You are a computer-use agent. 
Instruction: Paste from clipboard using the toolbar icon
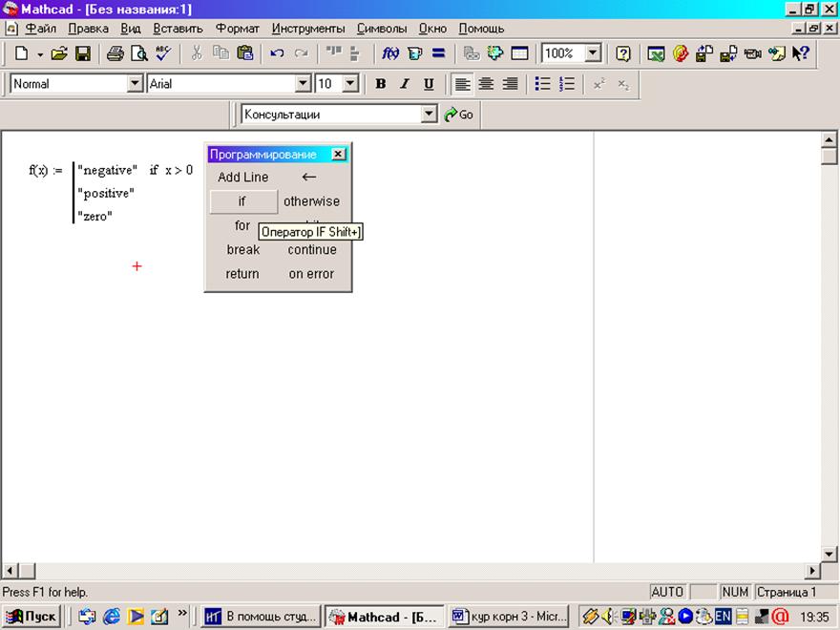(x=245, y=54)
